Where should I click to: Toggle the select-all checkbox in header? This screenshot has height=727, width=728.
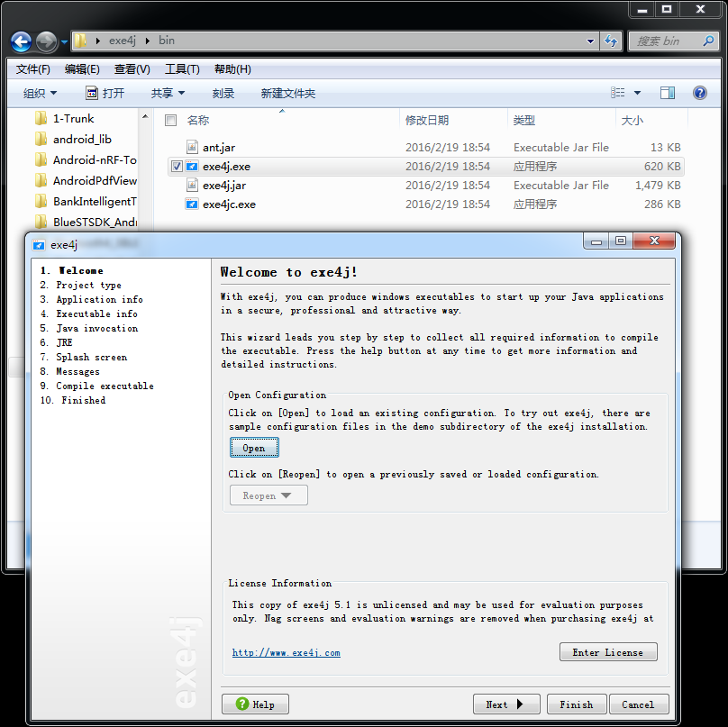click(171, 121)
